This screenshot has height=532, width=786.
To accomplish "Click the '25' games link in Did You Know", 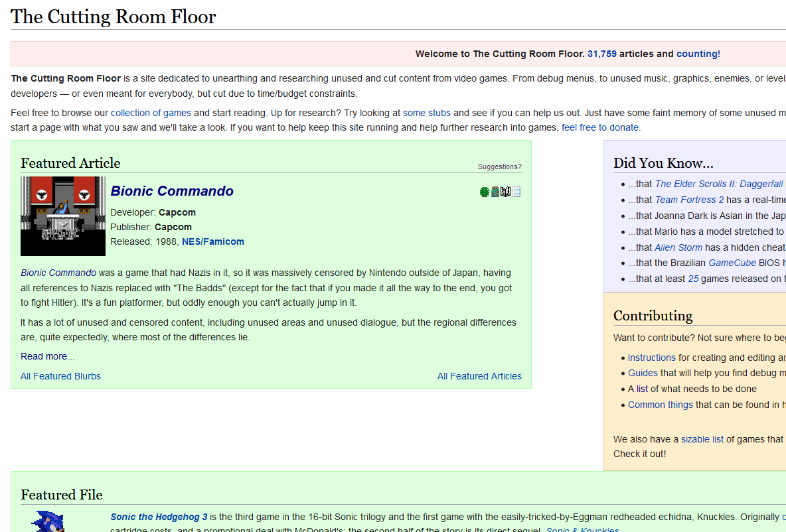I will point(693,279).
